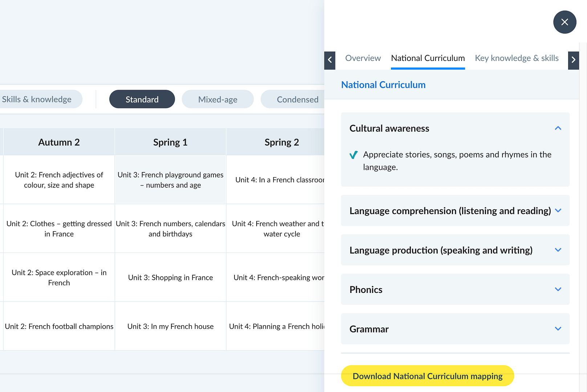Open Unit 2: French football champions
The height and width of the screenshot is (392, 587).
click(59, 327)
